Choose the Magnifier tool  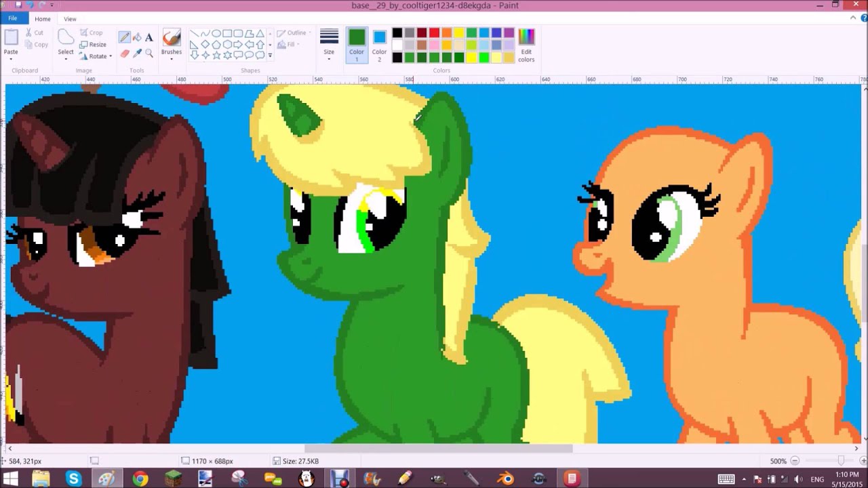click(x=149, y=53)
